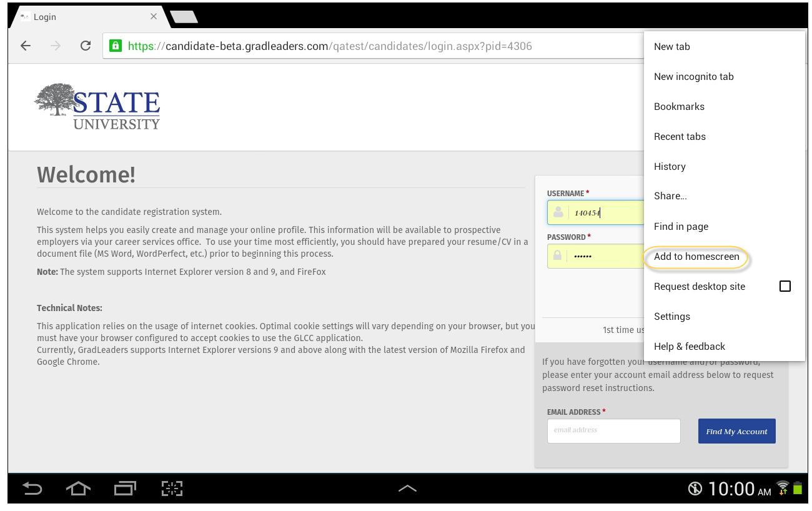Click the browser forward arrow
This screenshot has width=812, height=511.
click(x=56, y=46)
